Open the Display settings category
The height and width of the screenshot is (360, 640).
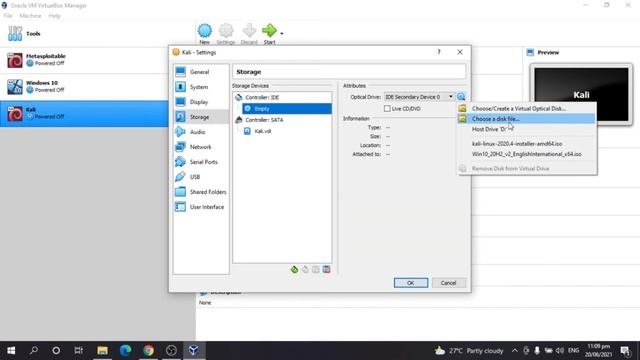(x=201, y=102)
